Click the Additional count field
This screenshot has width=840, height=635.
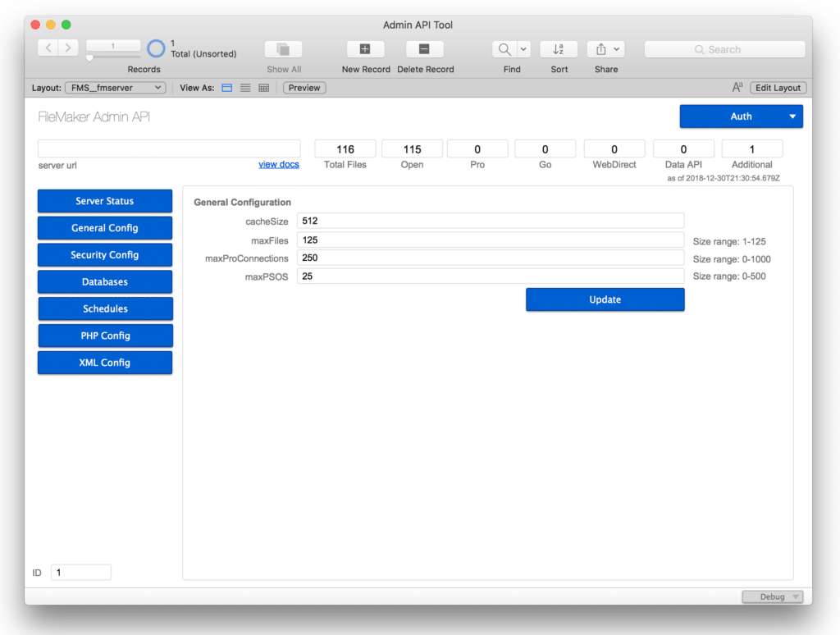751,149
